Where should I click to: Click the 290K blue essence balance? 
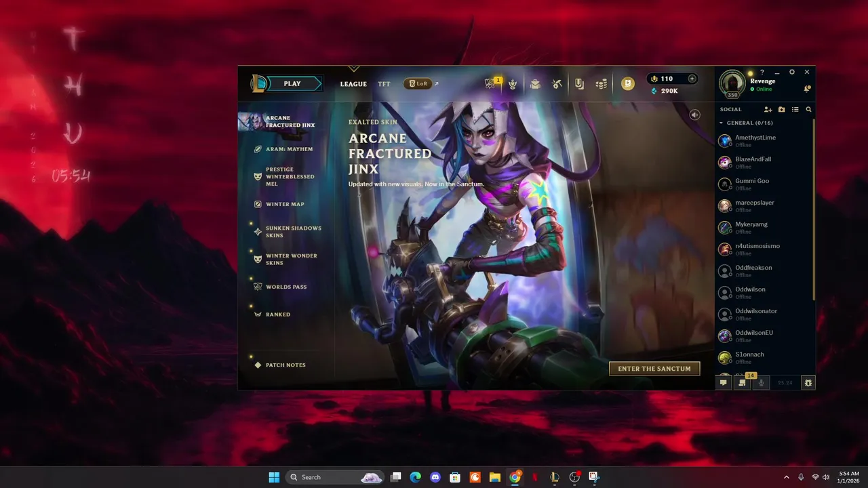click(x=664, y=91)
